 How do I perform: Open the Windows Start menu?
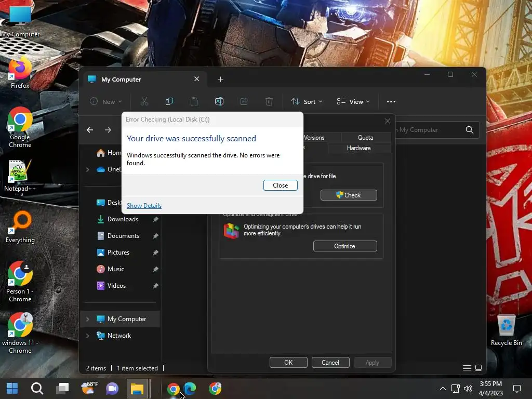pos(12,389)
